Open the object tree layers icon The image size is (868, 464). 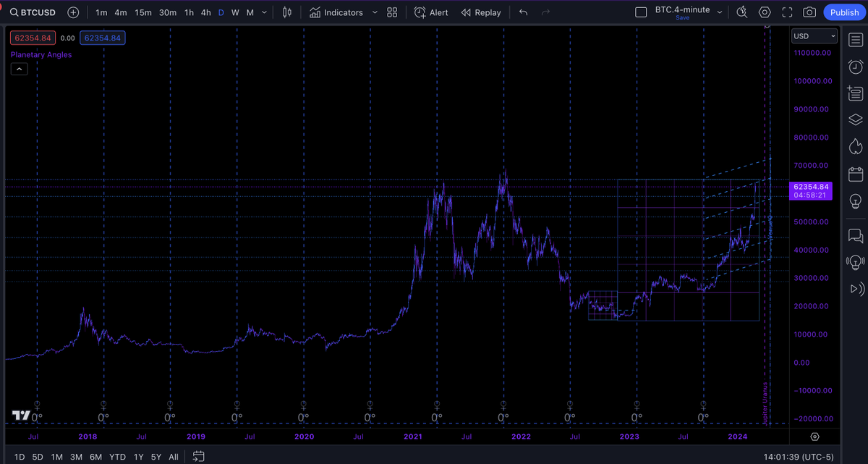pos(856,119)
